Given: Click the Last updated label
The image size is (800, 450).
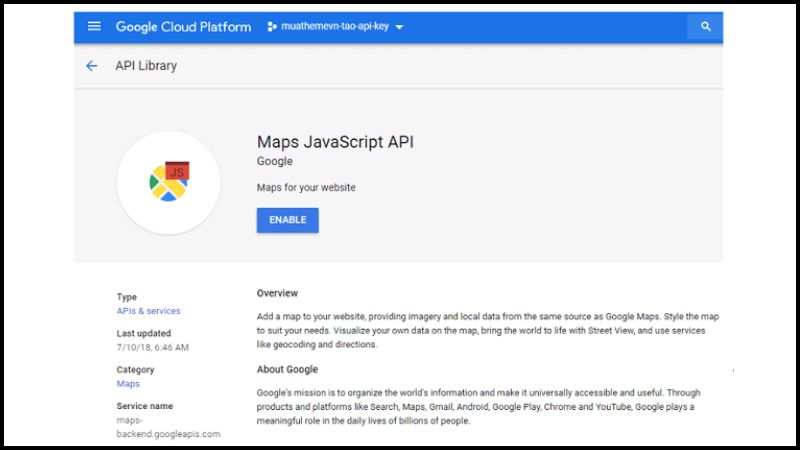Looking at the screenshot, I should pos(143,333).
